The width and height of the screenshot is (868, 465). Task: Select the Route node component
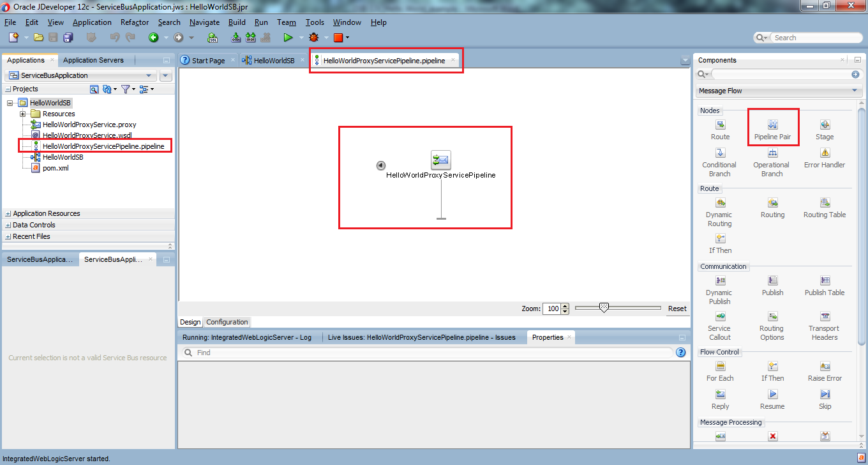click(720, 130)
